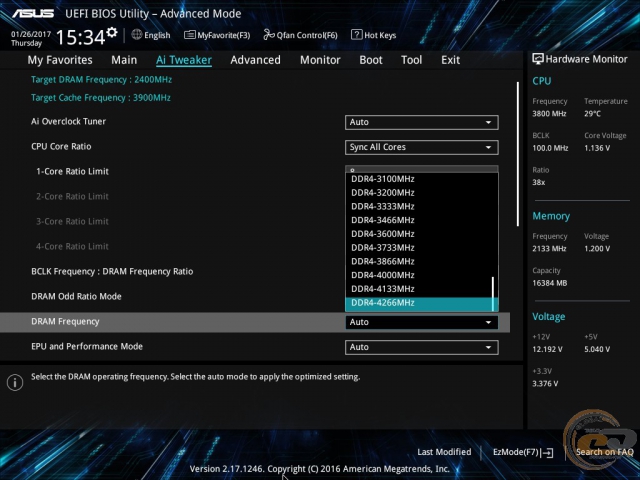Click CPU temperature 29°C value

point(592,113)
